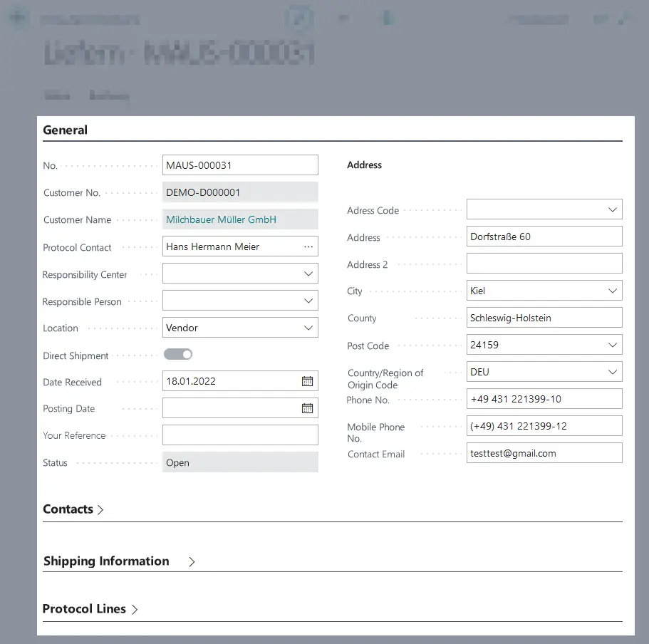Open the Post Code dropdown

612,346
